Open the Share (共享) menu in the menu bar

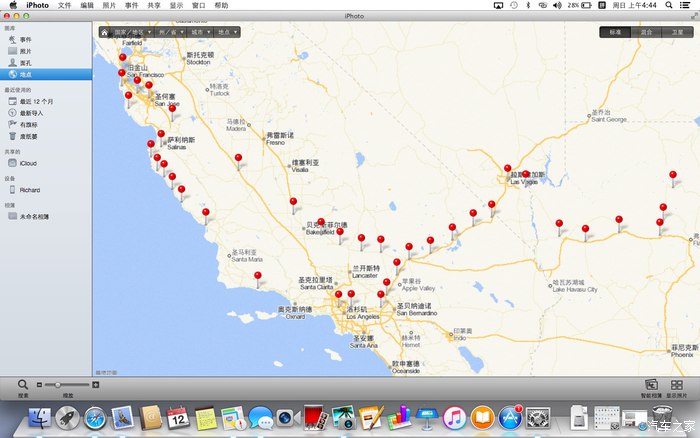point(154,5)
